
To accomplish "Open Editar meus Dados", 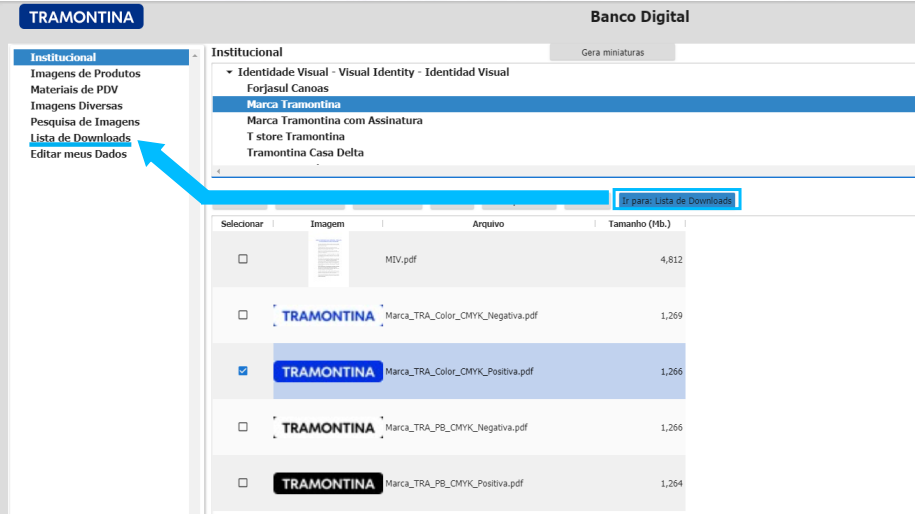I will (x=79, y=154).
